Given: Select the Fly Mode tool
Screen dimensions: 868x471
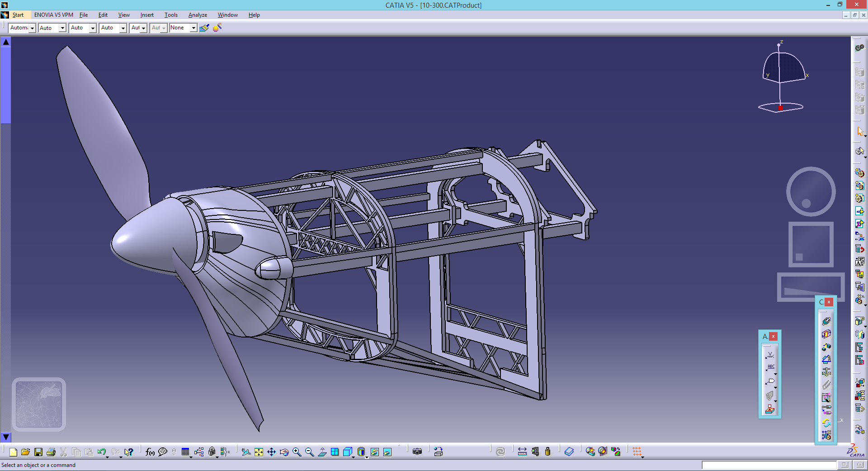Looking at the screenshot, I should (x=246, y=452).
